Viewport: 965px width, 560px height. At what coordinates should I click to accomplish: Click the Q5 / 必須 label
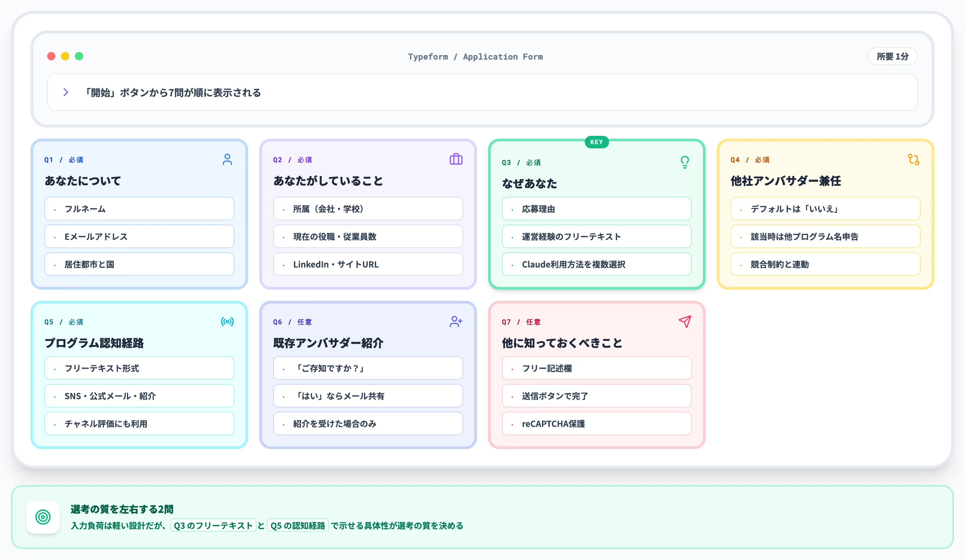point(63,322)
